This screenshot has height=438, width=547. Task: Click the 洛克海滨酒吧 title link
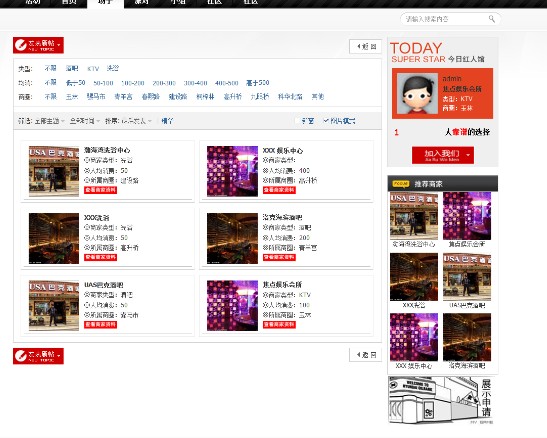click(x=283, y=217)
